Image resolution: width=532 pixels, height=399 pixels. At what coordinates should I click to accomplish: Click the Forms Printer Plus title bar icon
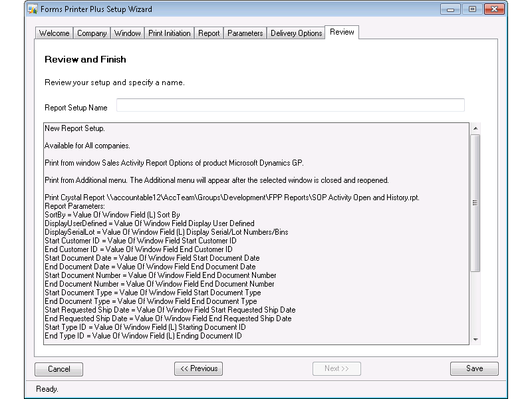coord(32,9)
